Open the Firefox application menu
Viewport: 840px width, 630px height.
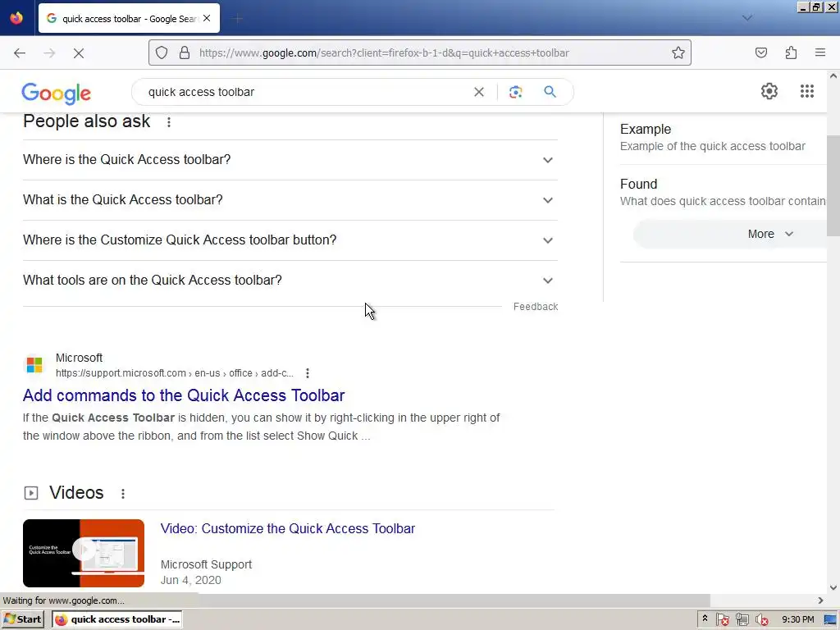point(820,52)
